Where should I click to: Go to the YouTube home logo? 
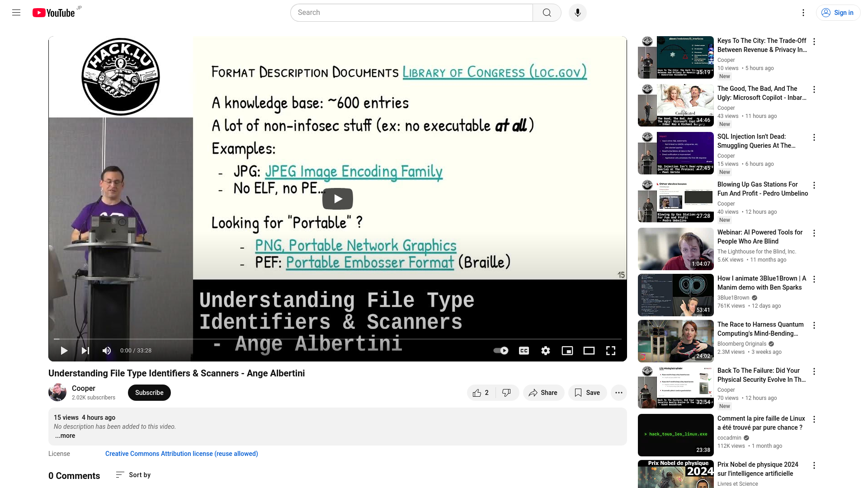tap(53, 13)
